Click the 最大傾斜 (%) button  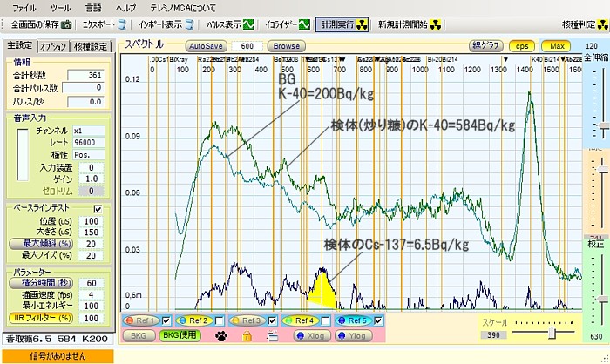[x=41, y=244]
